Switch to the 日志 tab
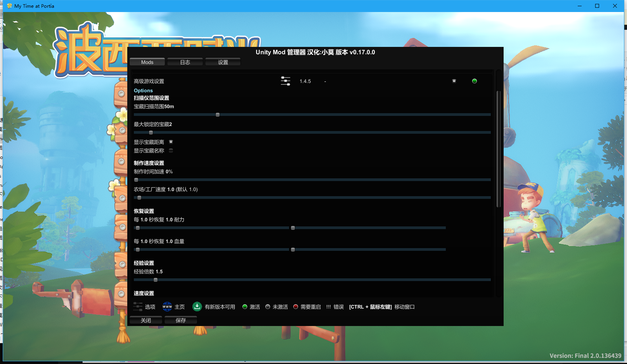 (185, 62)
